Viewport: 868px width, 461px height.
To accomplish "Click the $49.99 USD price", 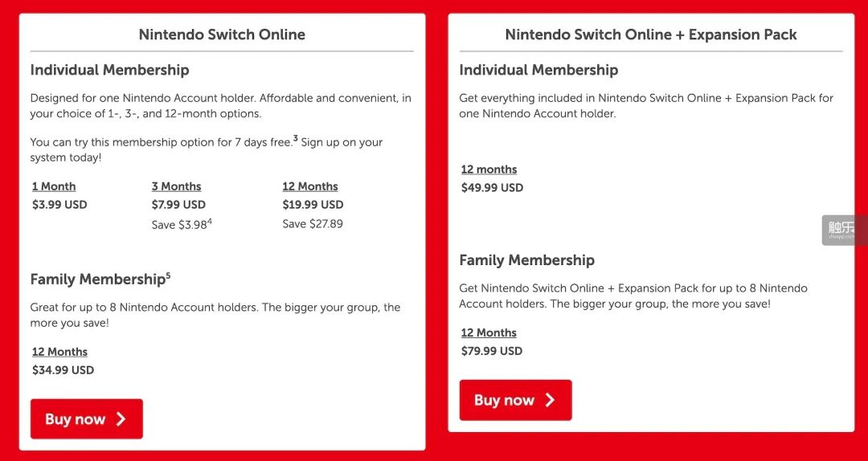I will pos(492,188).
